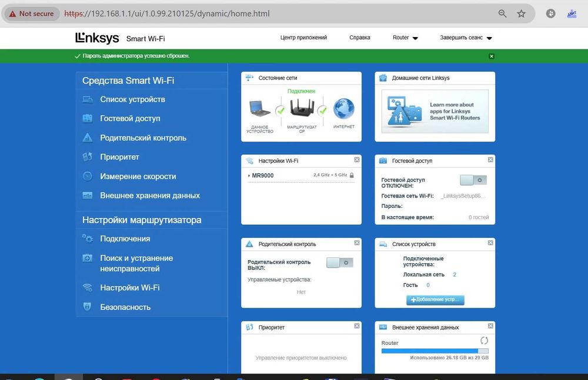Open the browser extensions icon
The height and width of the screenshot is (380, 588).
point(550,14)
